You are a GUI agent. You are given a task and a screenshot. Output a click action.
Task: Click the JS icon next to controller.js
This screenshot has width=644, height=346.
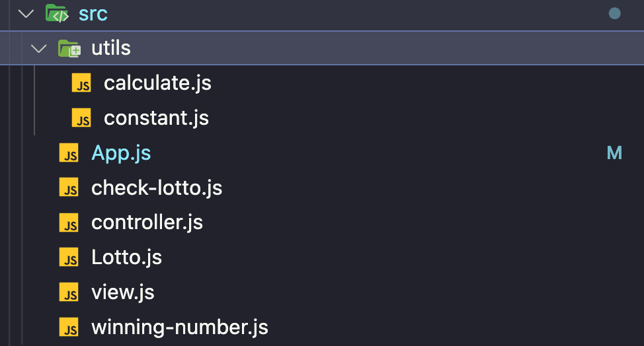coord(69,223)
